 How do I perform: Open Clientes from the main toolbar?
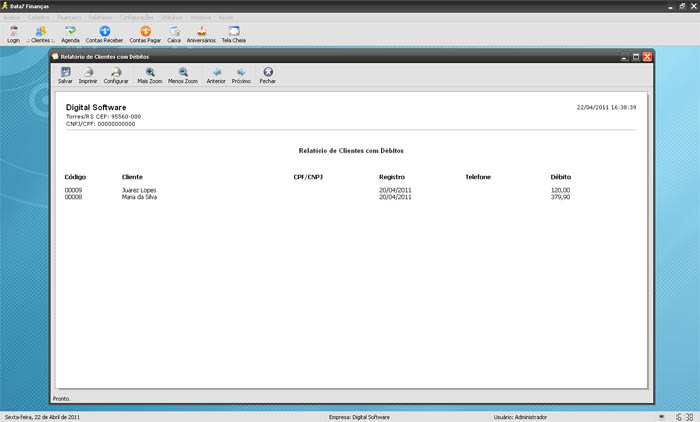tap(41, 34)
